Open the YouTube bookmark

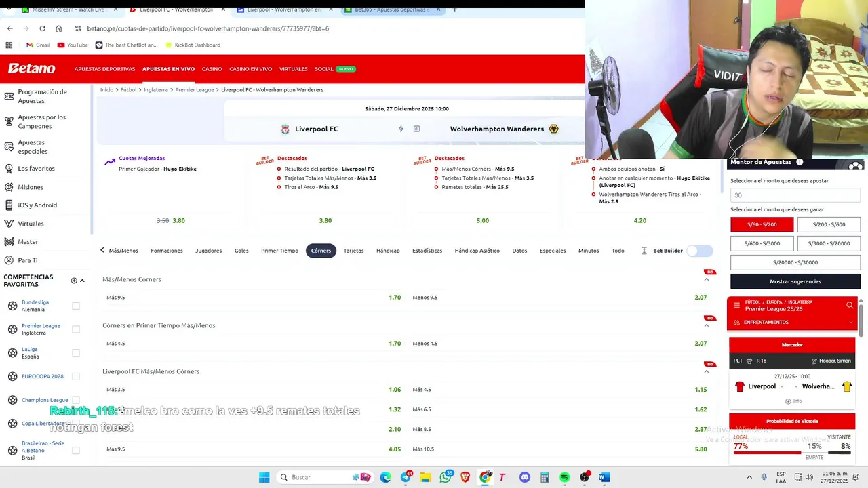pos(73,45)
